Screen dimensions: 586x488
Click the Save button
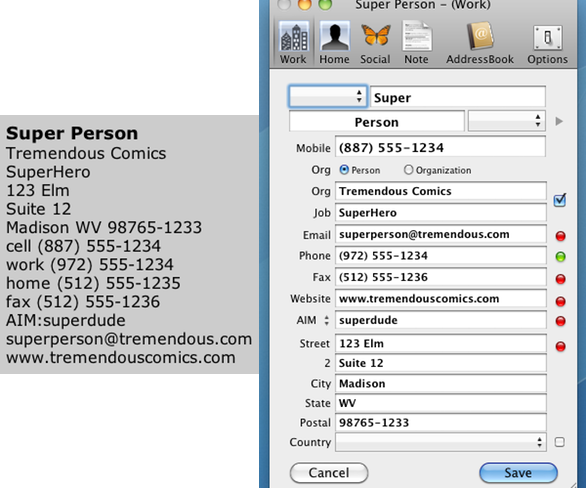click(x=518, y=473)
